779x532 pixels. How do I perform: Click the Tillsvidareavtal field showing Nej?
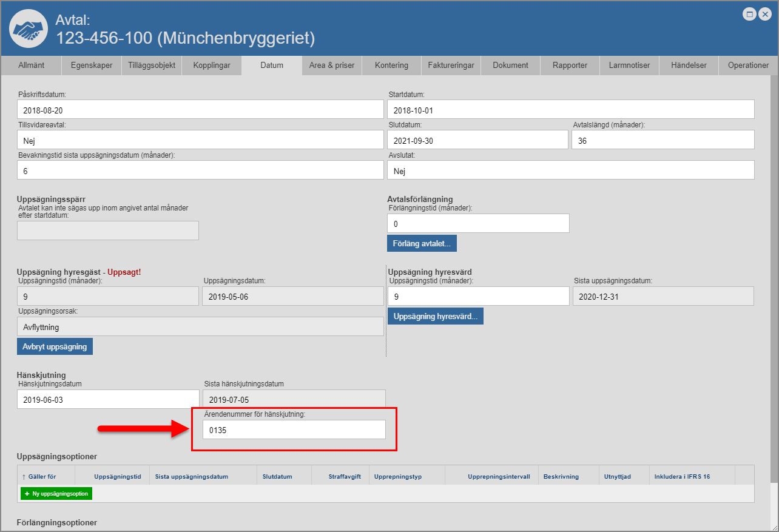point(200,140)
